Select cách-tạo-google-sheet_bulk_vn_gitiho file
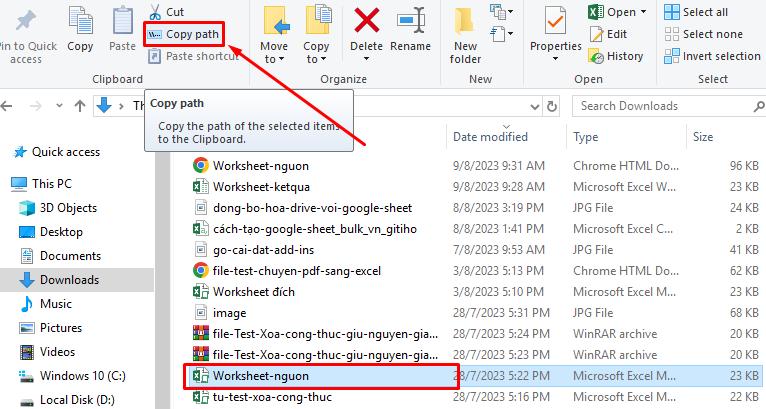The height and width of the screenshot is (409, 766). 475,229
